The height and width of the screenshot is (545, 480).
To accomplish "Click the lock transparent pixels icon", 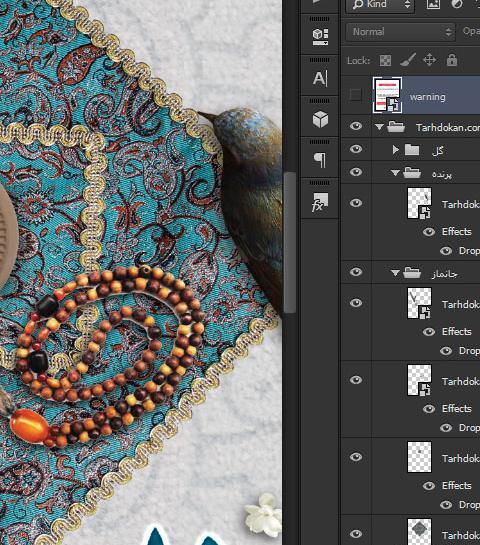I will point(385,60).
